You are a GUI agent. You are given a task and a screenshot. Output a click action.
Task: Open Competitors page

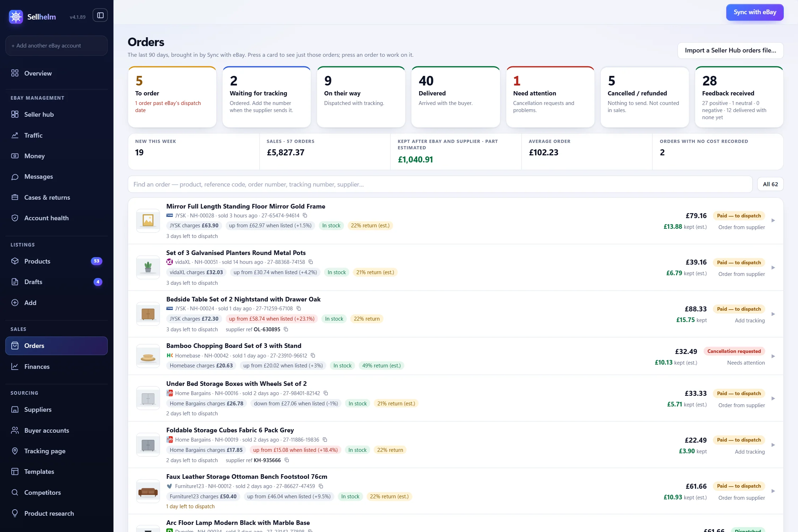(56, 493)
